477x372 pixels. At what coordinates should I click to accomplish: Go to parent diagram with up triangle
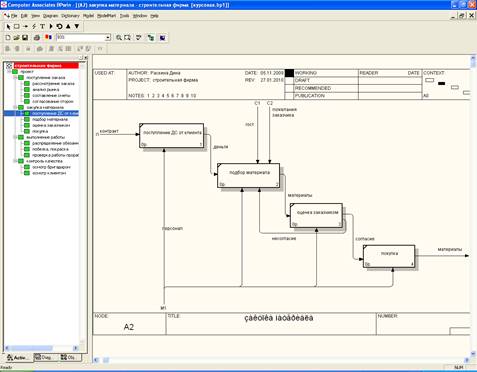point(68,26)
